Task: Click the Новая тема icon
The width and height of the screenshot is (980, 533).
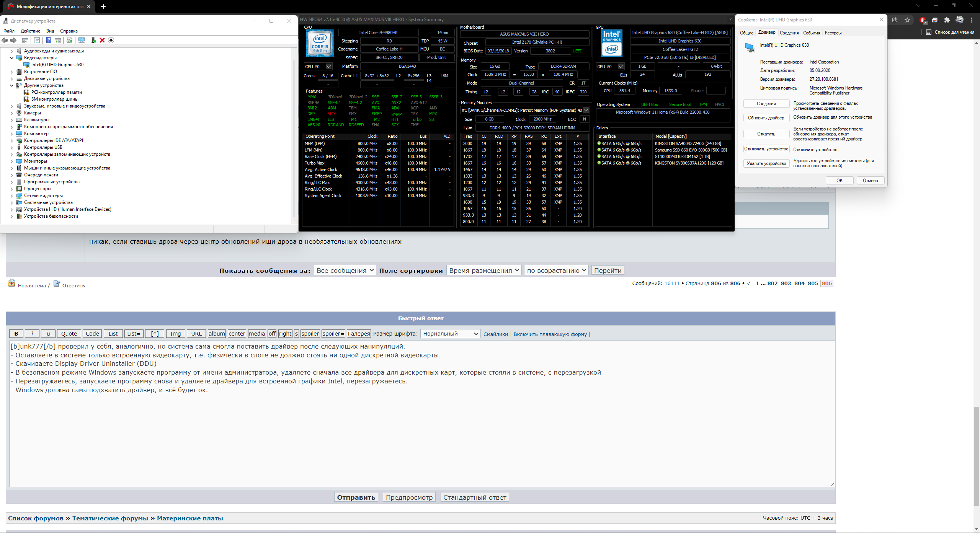Action: point(11,283)
